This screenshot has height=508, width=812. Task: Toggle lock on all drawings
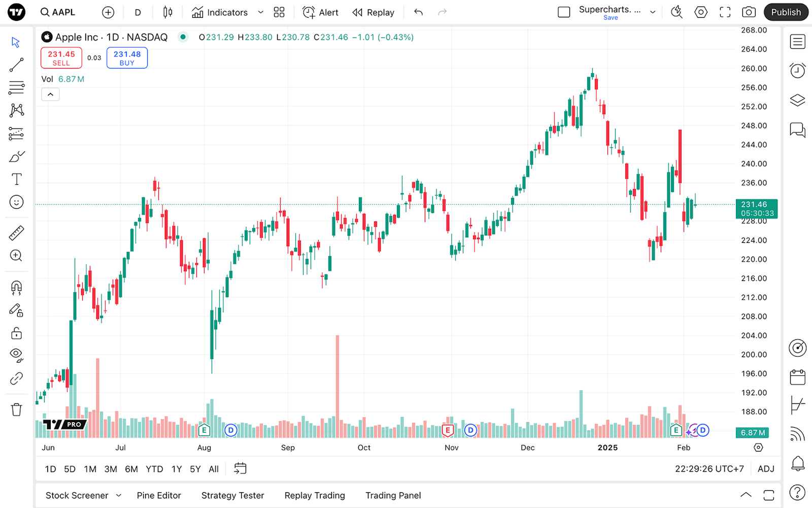(16, 333)
